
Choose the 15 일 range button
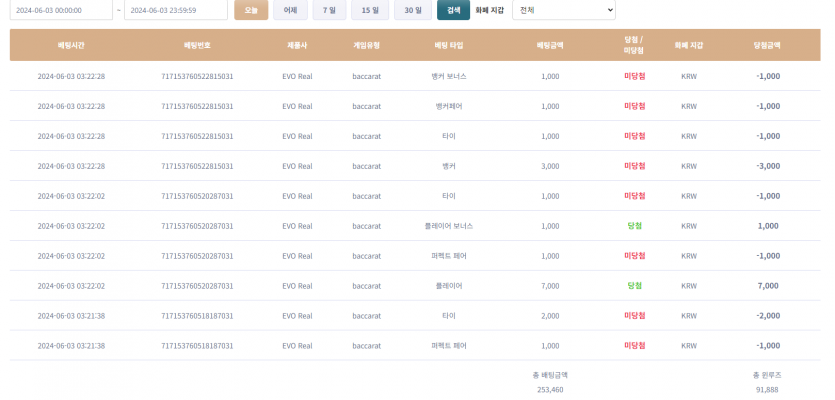(370, 10)
